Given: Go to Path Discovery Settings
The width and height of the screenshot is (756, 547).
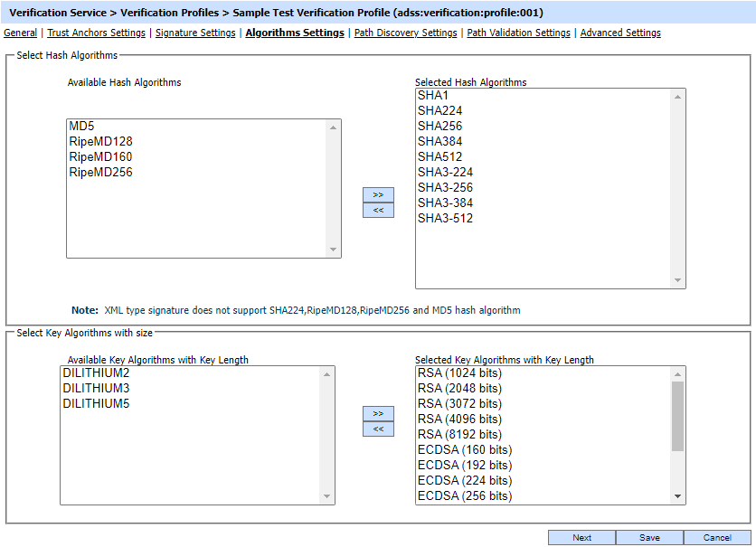Looking at the screenshot, I should pos(405,33).
